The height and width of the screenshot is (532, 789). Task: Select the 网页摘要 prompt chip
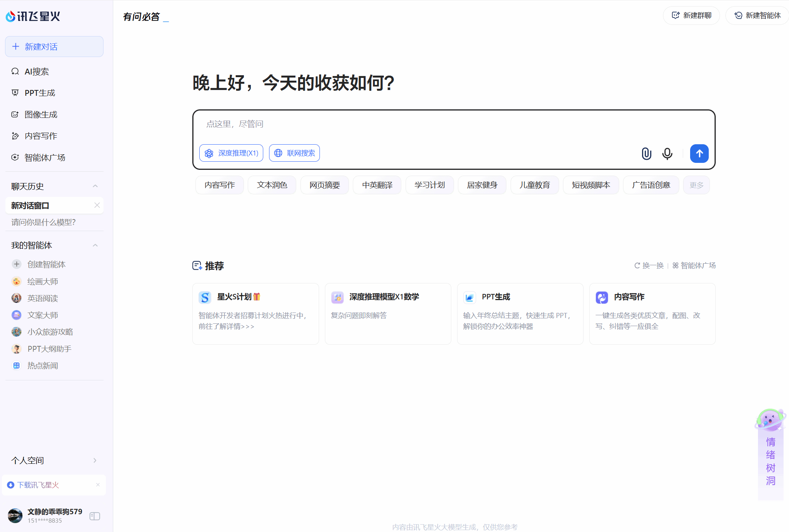click(x=325, y=185)
